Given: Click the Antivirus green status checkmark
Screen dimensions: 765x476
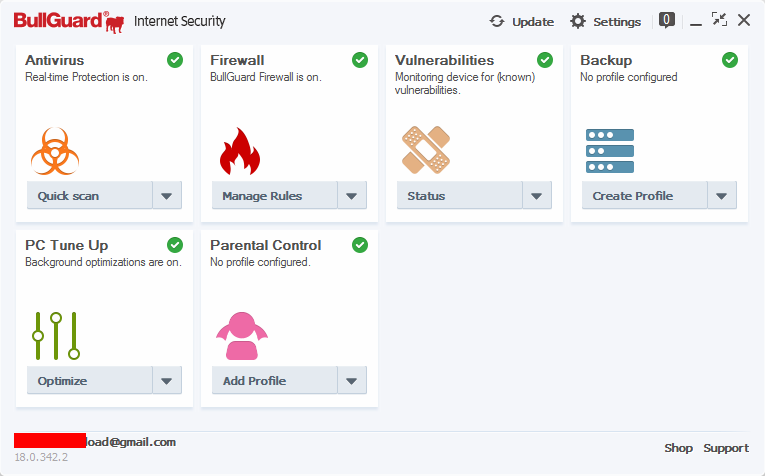Looking at the screenshot, I should tap(175, 60).
